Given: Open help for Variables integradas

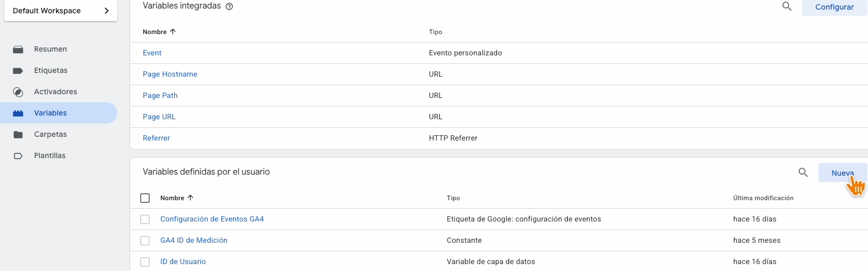Looking at the screenshot, I should pos(229,6).
